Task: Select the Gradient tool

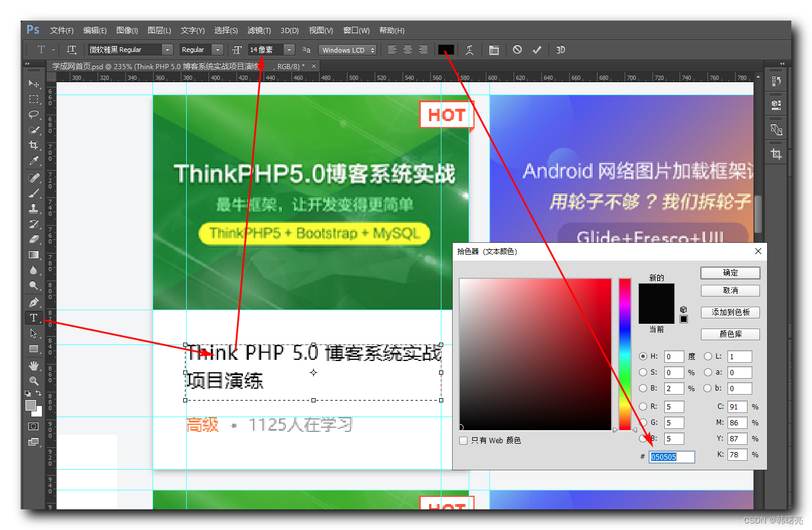Action: (34, 255)
